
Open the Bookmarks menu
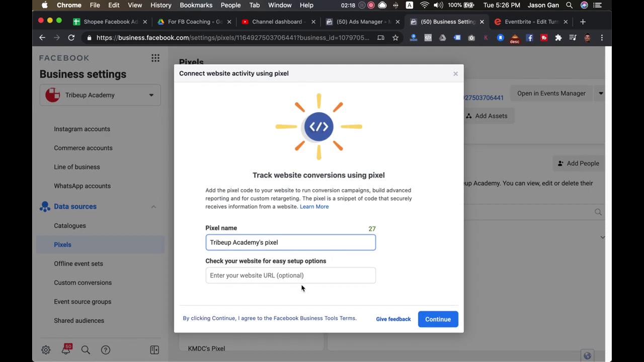click(196, 5)
